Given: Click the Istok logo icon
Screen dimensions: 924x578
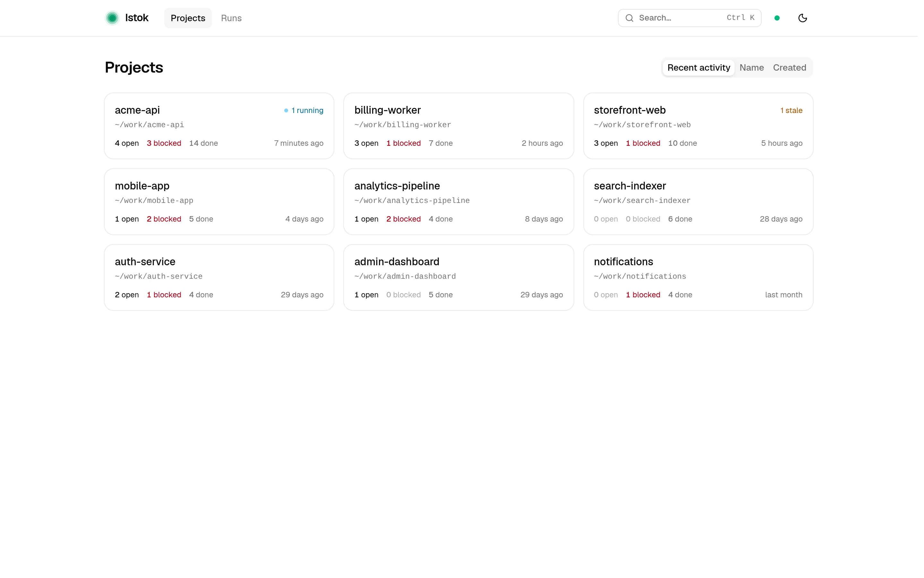Looking at the screenshot, I should click(x=112, y=18).
